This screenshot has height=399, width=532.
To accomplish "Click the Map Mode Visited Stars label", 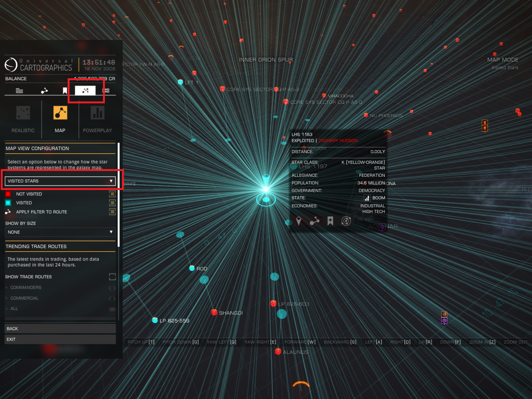I will (503, 63).
